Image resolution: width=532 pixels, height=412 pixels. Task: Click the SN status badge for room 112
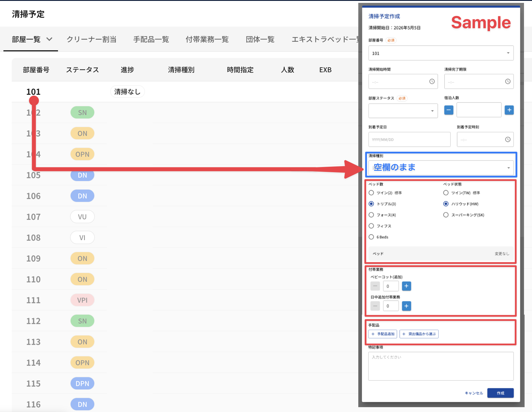pos(82,321)
